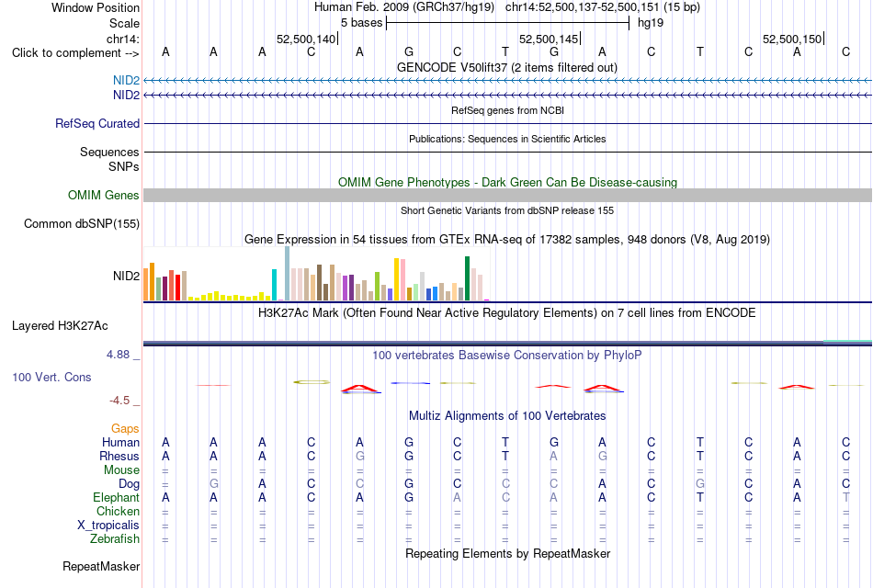This screenshot has width=873, height=588.
Task: Click the -4.5 PhyloP lower range value
Action: [119, 401]
